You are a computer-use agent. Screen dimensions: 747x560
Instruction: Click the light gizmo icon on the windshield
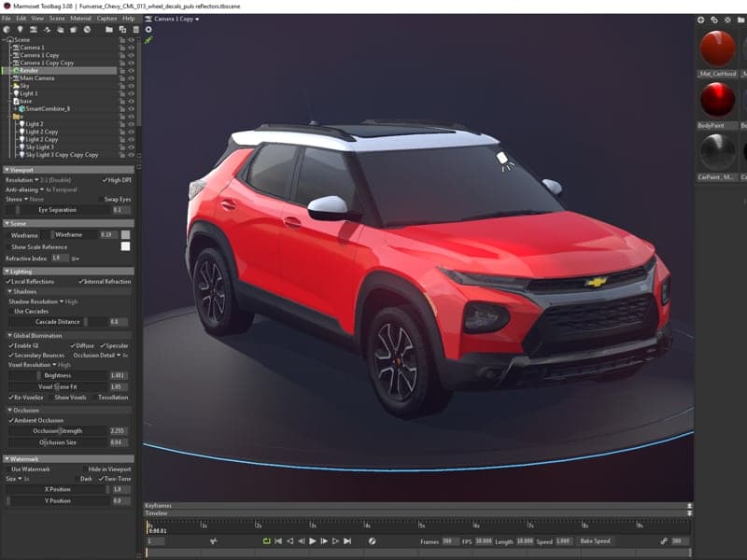point(504,161)
